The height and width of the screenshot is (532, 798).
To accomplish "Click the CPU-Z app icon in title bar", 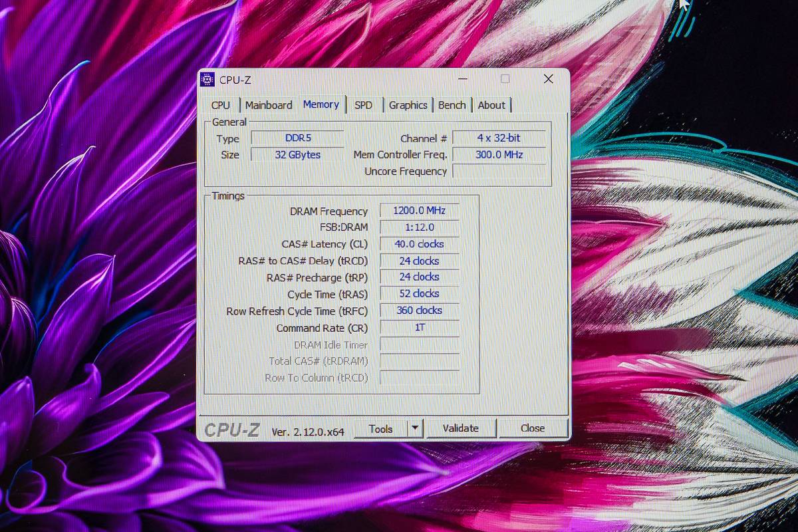I will [x=207, y=80].
